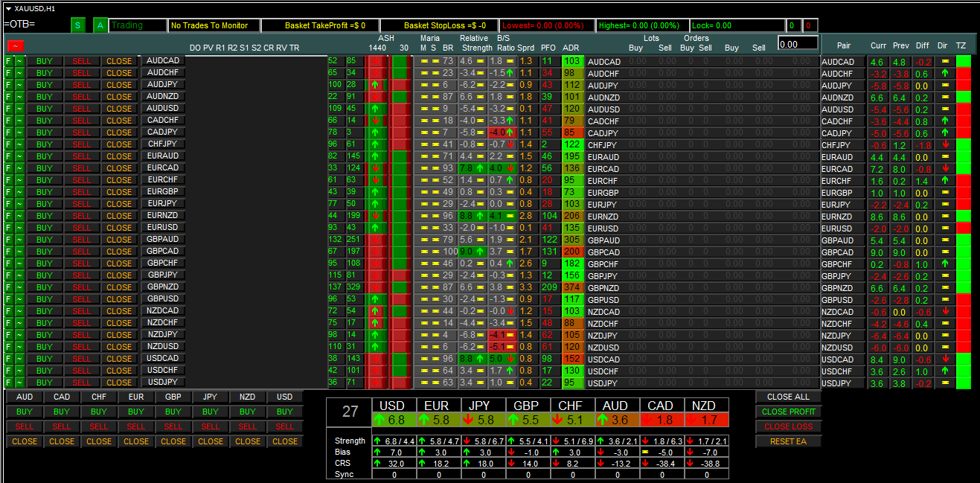
Task: Click CLOSE on the GBPJPY row
Action: pyautogui.click(x=119, y=275)
